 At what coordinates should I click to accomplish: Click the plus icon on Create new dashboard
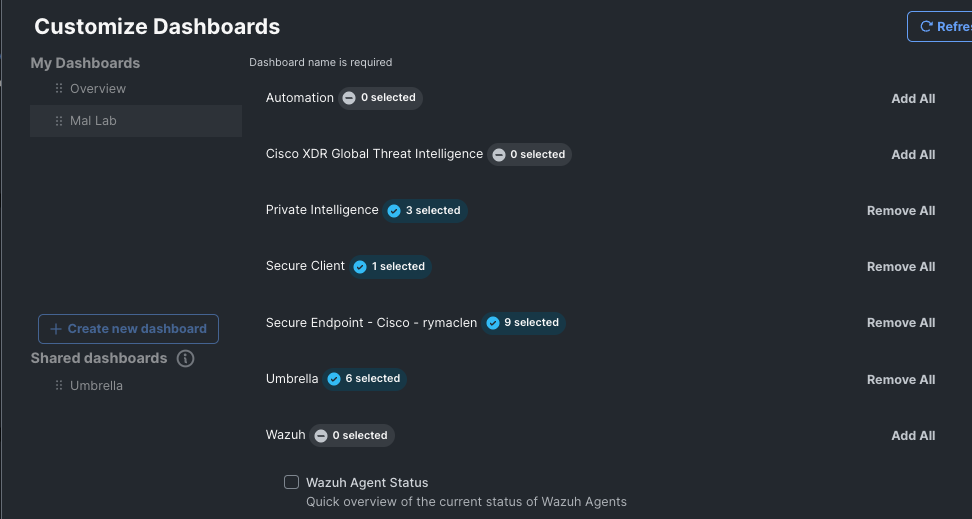pos(56,329)
